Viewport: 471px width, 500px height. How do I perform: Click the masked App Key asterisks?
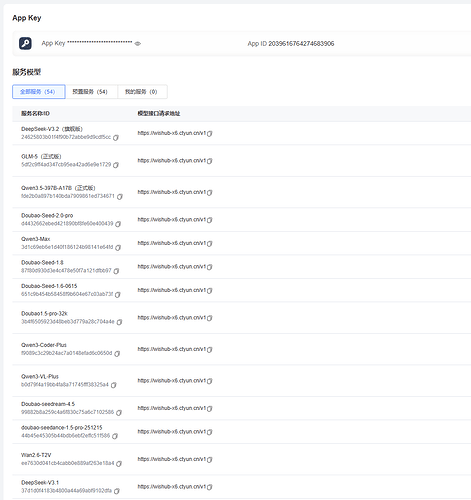(x=100, y=43)
